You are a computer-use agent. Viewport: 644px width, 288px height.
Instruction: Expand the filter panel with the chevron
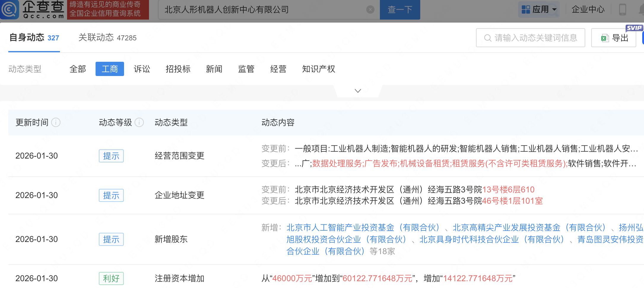358,91
